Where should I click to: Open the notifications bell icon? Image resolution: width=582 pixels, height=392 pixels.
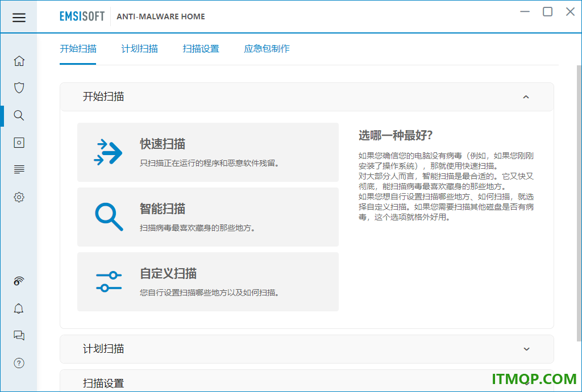coord(19,308)
